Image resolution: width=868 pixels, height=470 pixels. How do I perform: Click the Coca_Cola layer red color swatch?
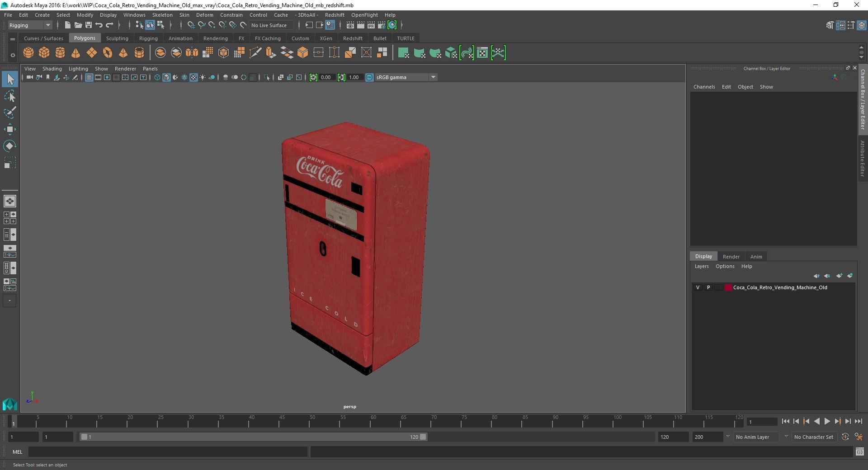point(728,287)
